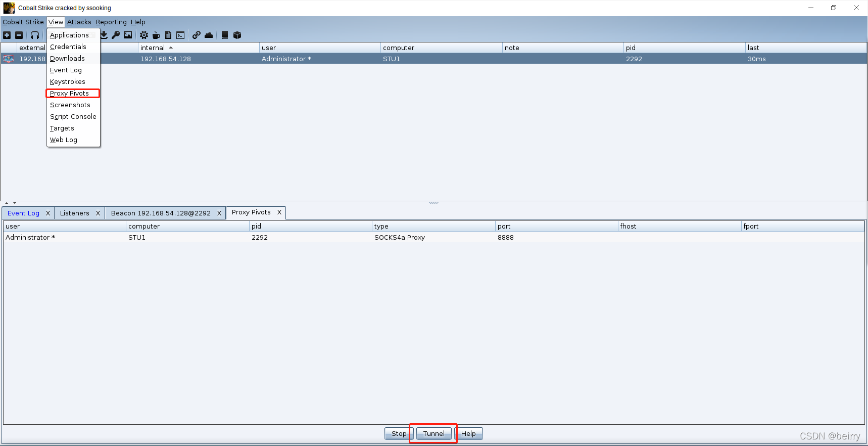Click the beacon computer icon in the session row
868x446 pixels.
pyautogui.click(x=8, y=59)
